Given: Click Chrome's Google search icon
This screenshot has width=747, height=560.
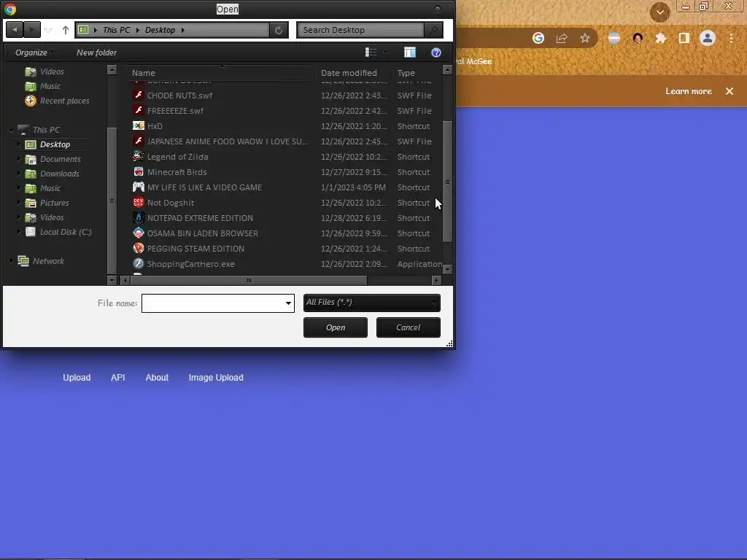Looking at the screenshot, I should click(x=538, y=38).
